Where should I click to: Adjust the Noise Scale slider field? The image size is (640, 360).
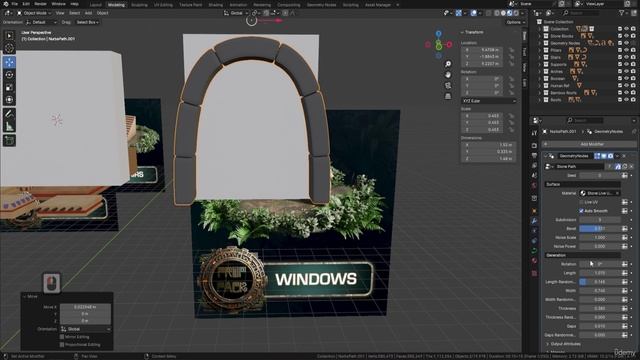click(x=600, y=238)
